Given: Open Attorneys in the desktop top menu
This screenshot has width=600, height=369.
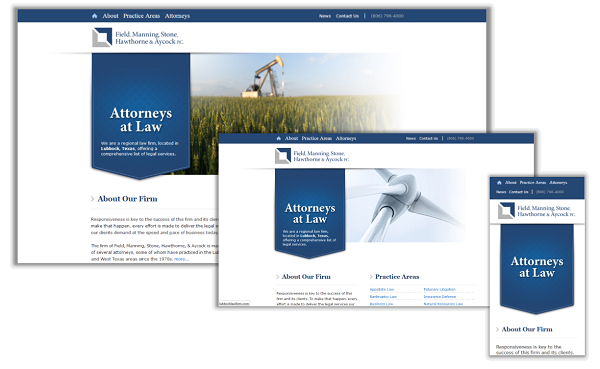Looking at the screenshot, I should [x=177, y=16].
